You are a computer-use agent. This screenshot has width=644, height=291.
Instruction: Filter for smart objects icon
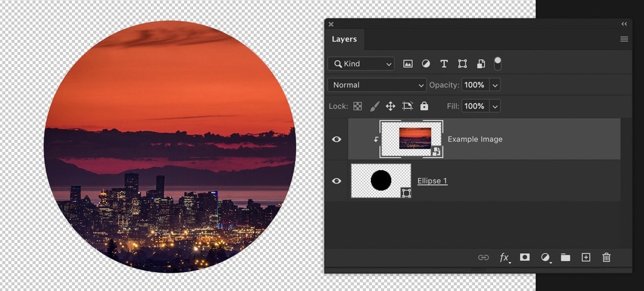click(x=481, y=64)
